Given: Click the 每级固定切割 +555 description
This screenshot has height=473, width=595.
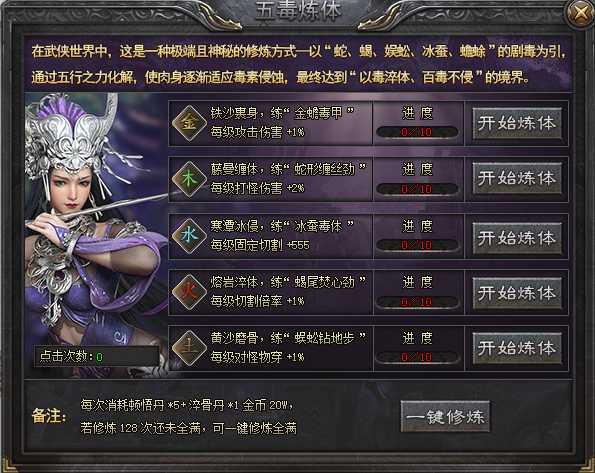Looking at the screenshot, I should point(260,245).
